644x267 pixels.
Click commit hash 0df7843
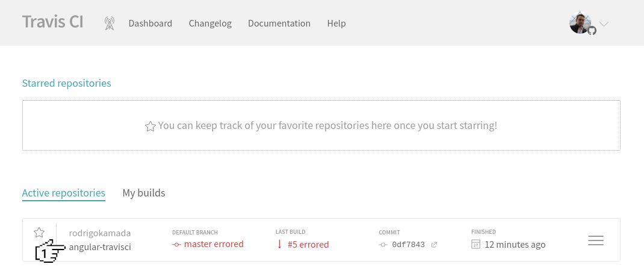coord(408,245)
